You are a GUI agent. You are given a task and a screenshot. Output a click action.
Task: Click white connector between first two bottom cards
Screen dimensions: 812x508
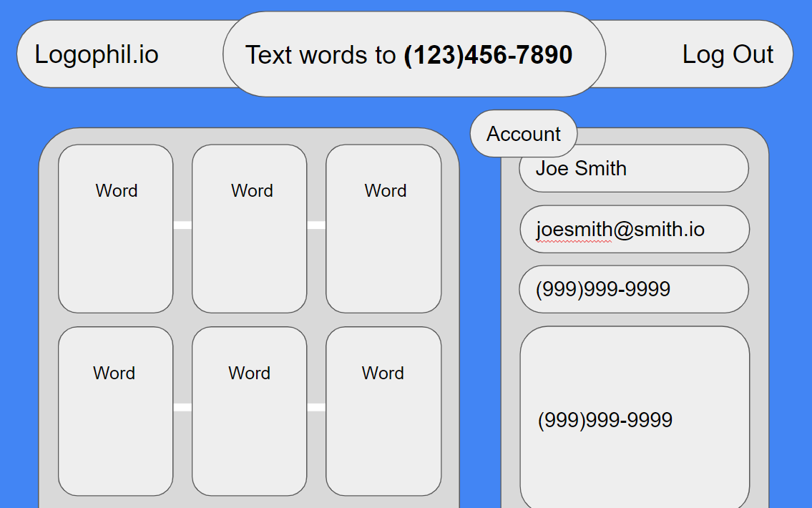[x=182, y=407]
